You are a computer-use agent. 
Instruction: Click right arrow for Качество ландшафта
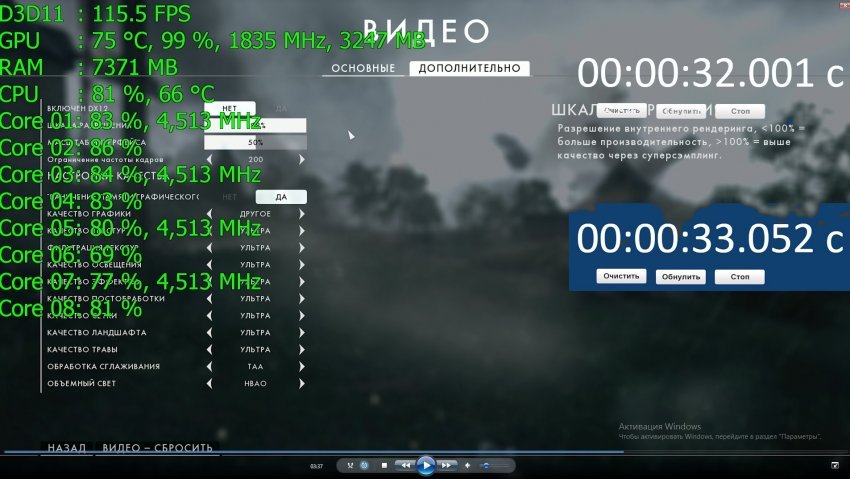(301, 333)
